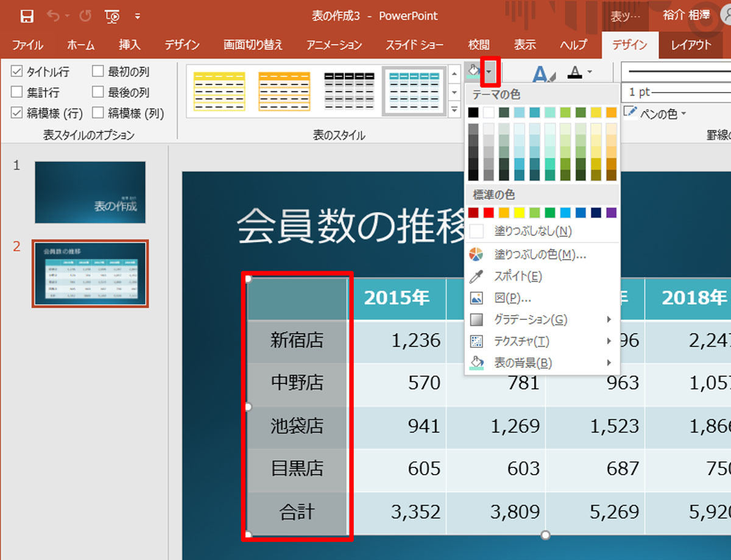This screenshot has width=731, height=560.
Task: Click the 文字の効果 WordArt A icon
Action: (x=539, y=72)
